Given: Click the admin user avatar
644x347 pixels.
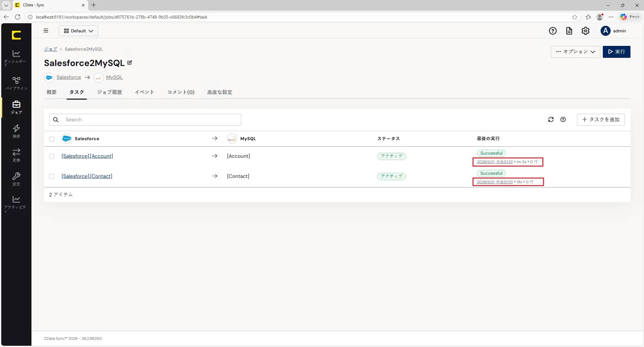Looking at the screenshot, I should tap(605, 31).
